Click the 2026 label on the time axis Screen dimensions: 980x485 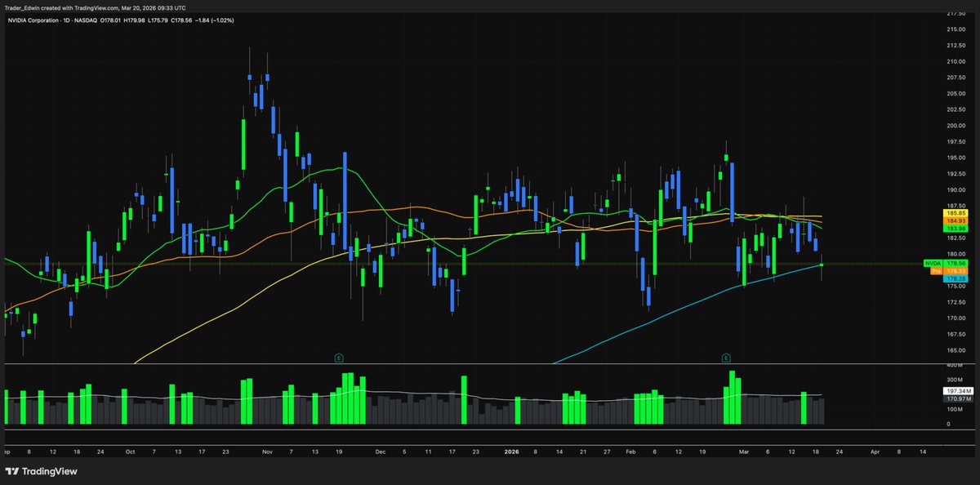[513, 452]
